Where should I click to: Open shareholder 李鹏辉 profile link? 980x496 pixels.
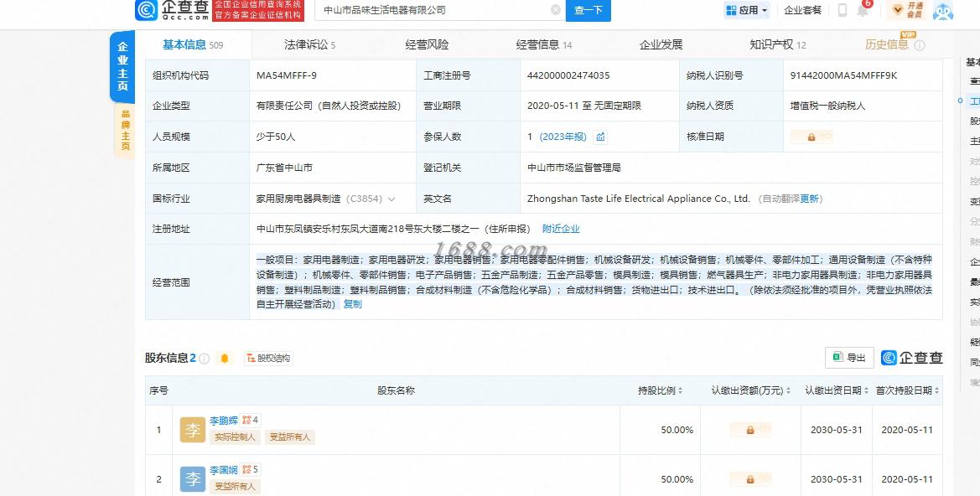(x=224, y=421)
